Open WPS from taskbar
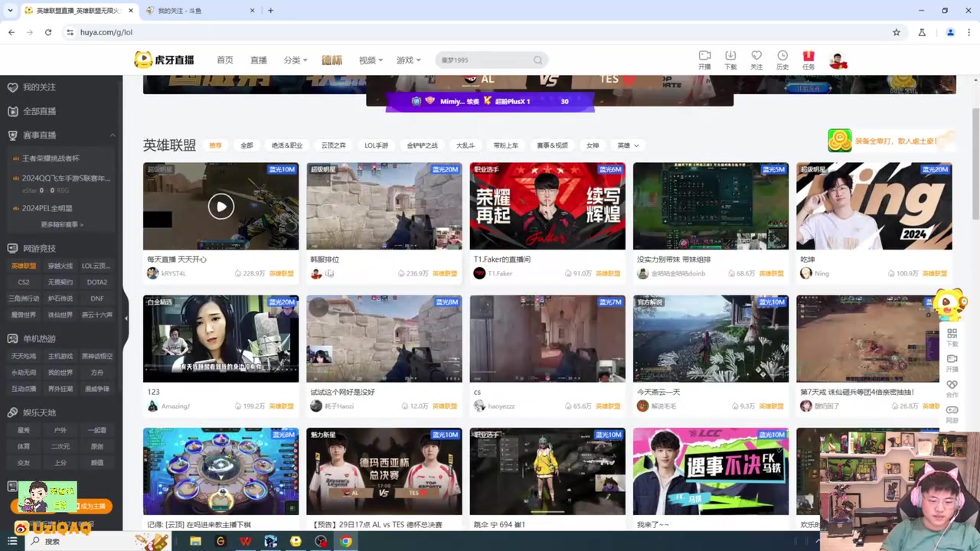This screenshot has width=980, height=551. pos(246,541)
